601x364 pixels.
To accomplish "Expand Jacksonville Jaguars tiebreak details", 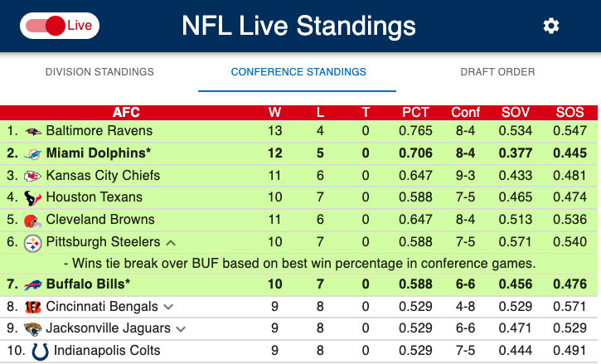I will [x=181, y=329].
